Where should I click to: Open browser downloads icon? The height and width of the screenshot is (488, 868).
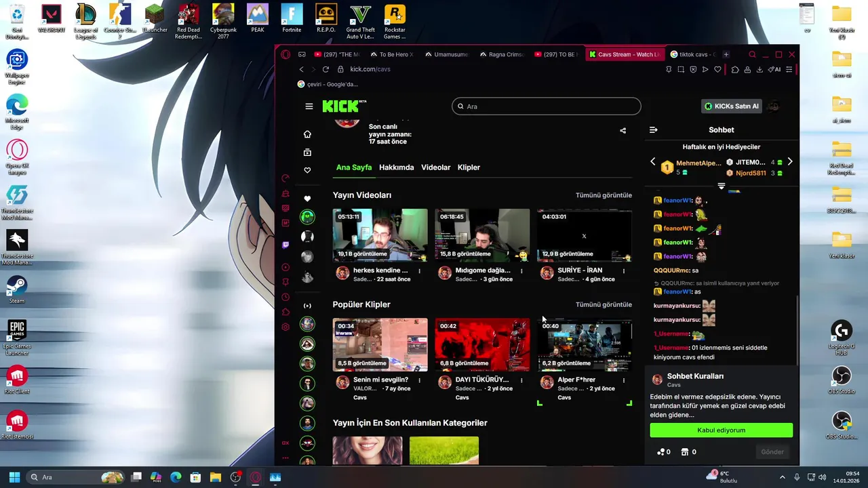tap(759, 69)
